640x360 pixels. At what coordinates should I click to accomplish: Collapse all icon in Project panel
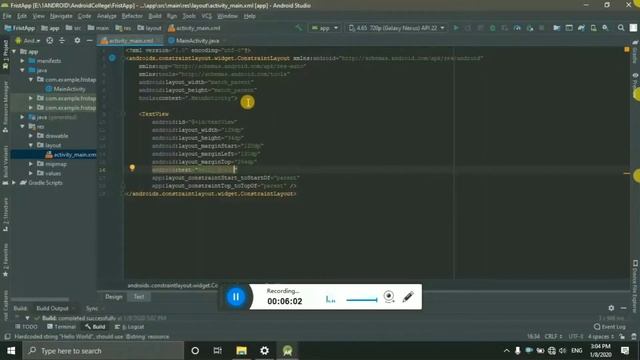62,40
